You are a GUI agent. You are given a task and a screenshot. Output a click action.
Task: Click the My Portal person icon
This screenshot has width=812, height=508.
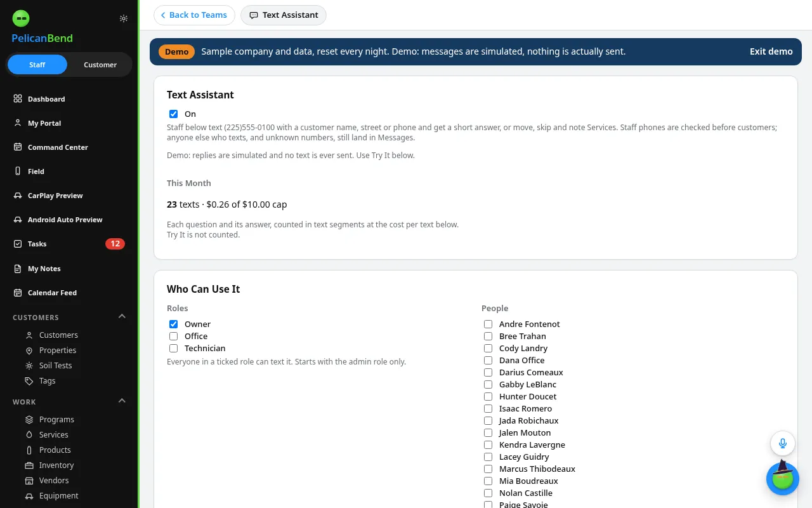coord(18,123)
